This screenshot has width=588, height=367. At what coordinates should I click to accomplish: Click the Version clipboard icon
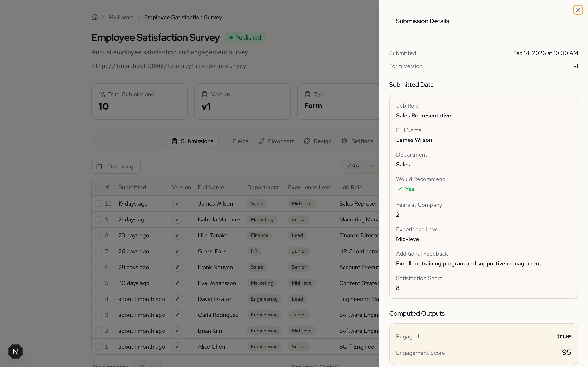[x=204, y=94]
